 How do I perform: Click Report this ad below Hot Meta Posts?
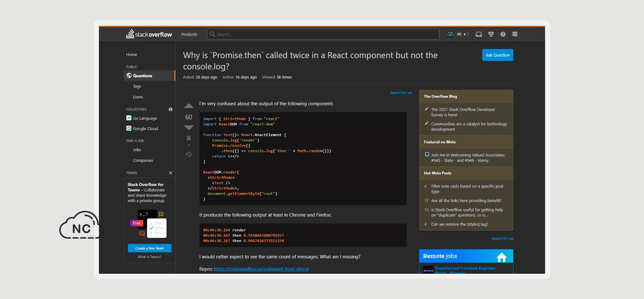[x=502, y=239]
